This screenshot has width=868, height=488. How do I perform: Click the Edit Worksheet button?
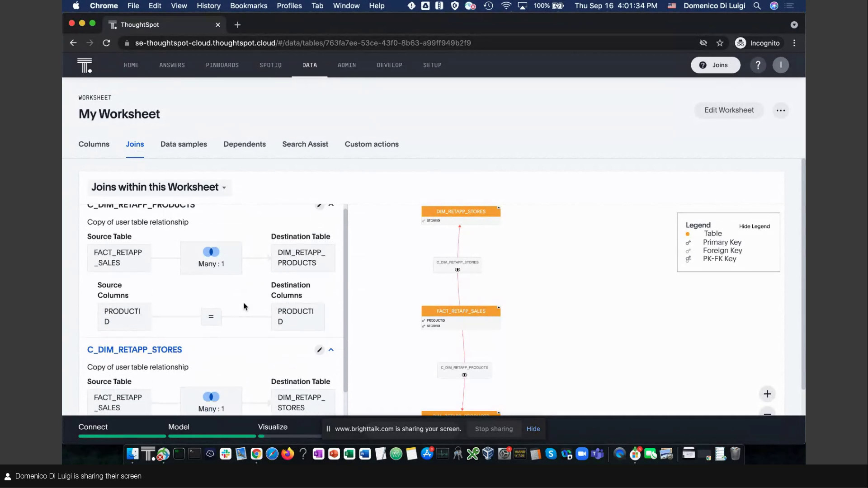pos(729,110)
